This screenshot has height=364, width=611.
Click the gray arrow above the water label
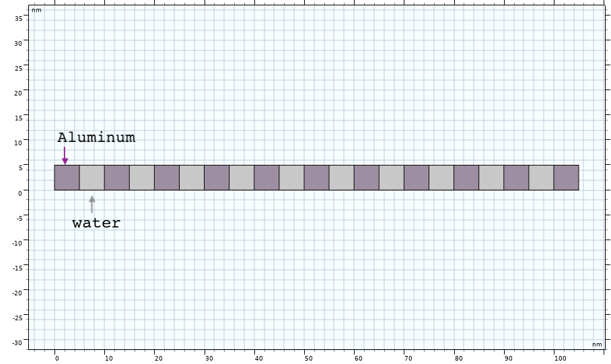[x=92, y=204]
